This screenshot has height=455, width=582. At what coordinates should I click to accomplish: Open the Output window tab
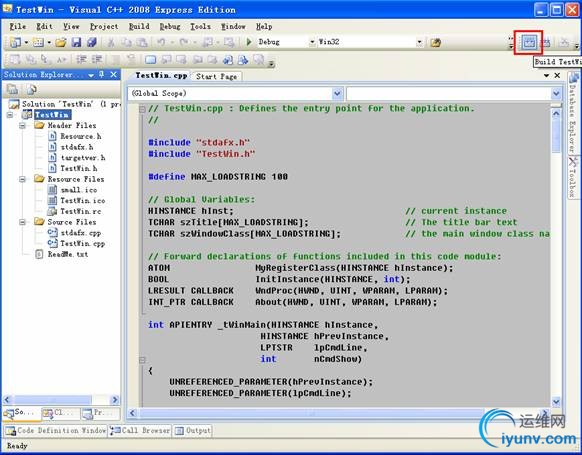pyautogui.click(x=193, y=431)
